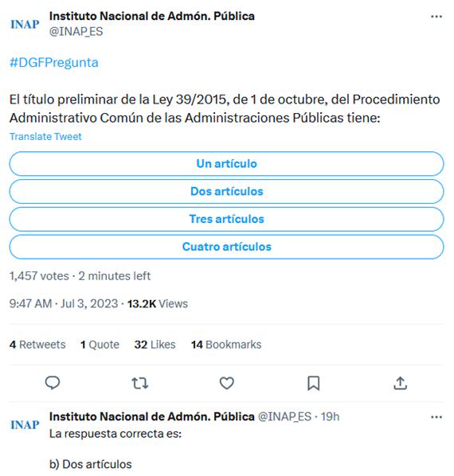
Task: Open share menu via upload icon
Action: 401,383
